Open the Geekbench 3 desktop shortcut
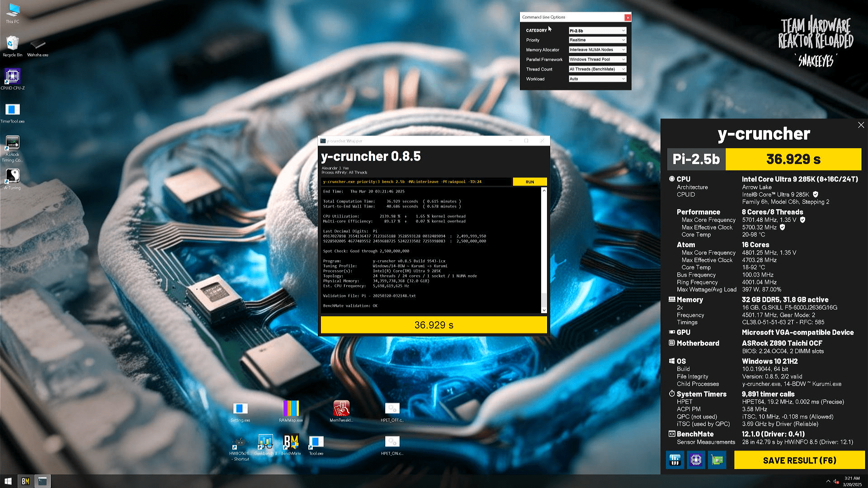 click(x=265, y=442)
